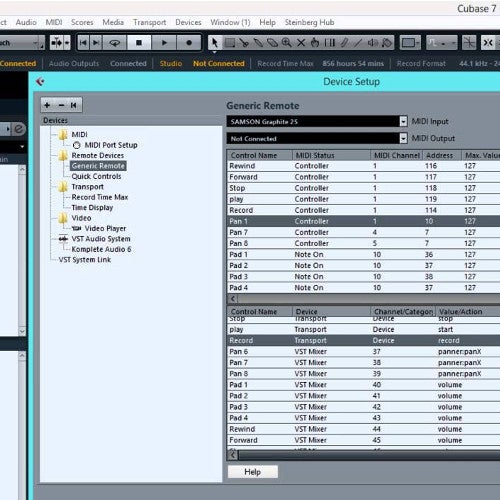Open the Scores menu
Screen dimensions: 500x500
[x=82, y=22]
